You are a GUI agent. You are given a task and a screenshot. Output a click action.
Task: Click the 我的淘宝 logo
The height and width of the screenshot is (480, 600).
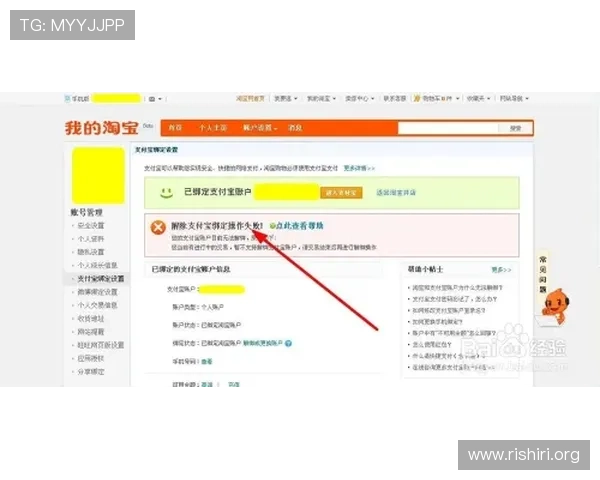point(101,128)
